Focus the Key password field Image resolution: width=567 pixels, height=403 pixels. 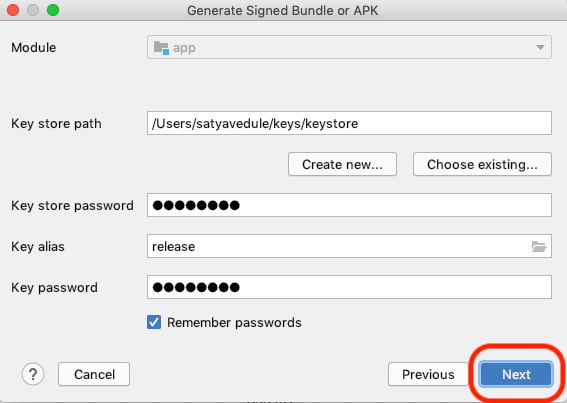[x=349, y=287]
